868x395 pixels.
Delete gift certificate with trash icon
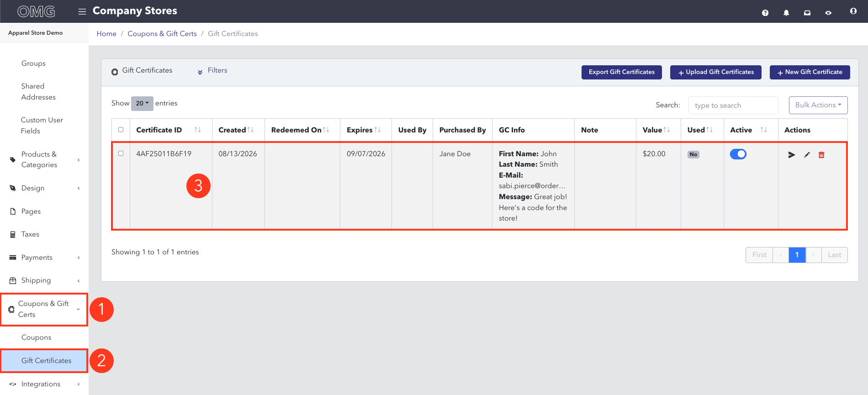click(x=821, y=155)
